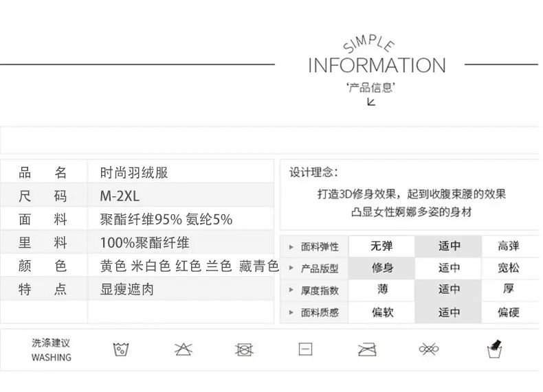The image size is (543, 392).
Task: Click the curved SIMPLE text
Action: click(x=368, y=44)
